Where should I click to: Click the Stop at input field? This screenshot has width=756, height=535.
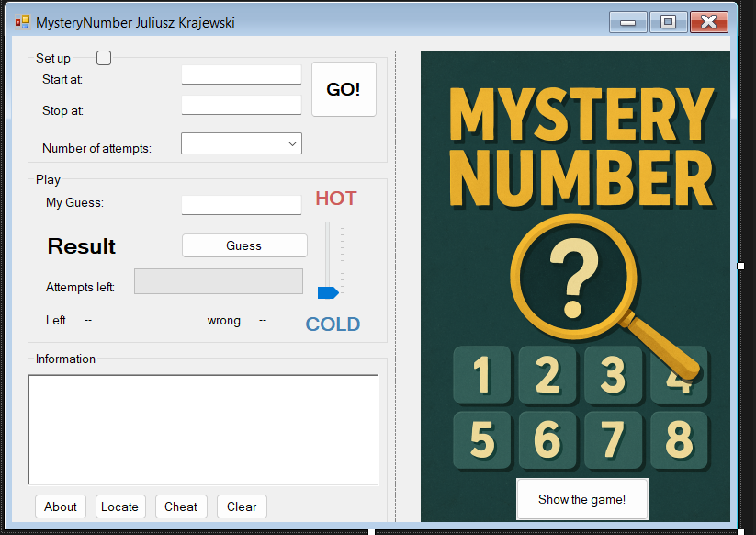click(242, 105)
